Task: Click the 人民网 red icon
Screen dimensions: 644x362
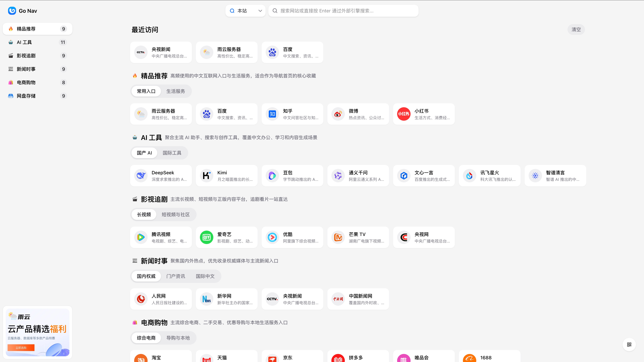Action: [x=141, y=299]
